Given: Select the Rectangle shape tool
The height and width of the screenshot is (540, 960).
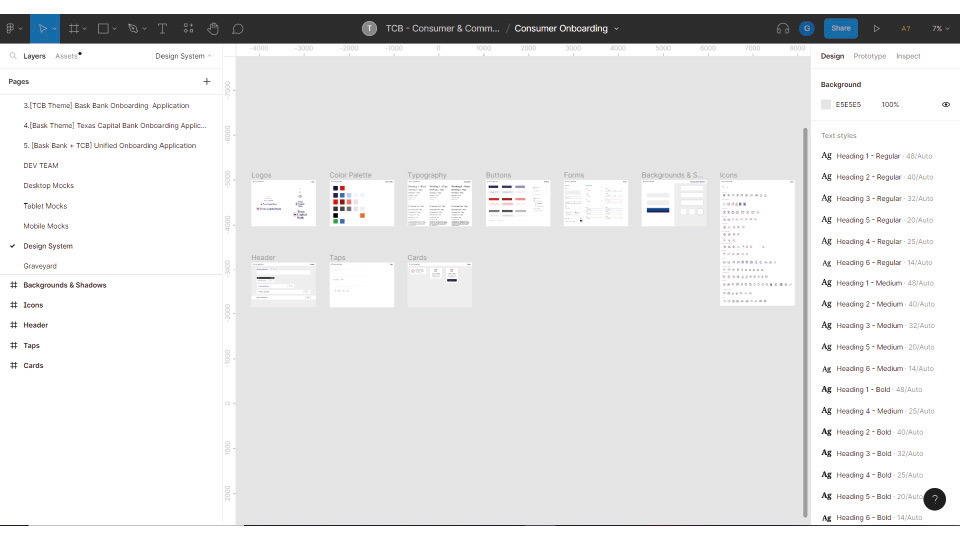Looking at the screenshot, I should (103, 29).
